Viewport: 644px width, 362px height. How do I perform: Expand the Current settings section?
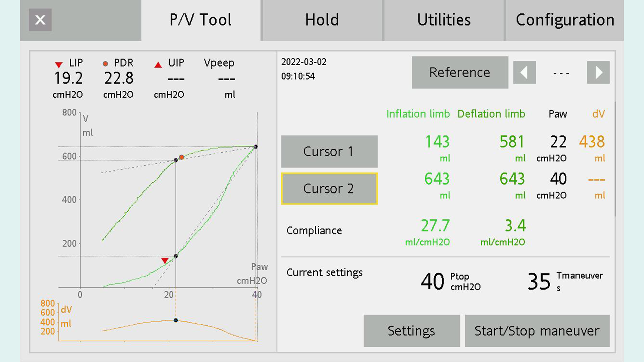coord(325,273)
